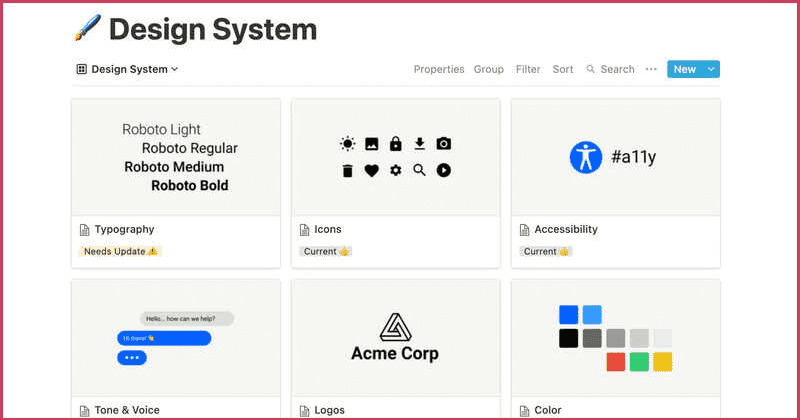800x420 pixels.
Task: Open the Tone & Voice card title
Action: (127, 410)
